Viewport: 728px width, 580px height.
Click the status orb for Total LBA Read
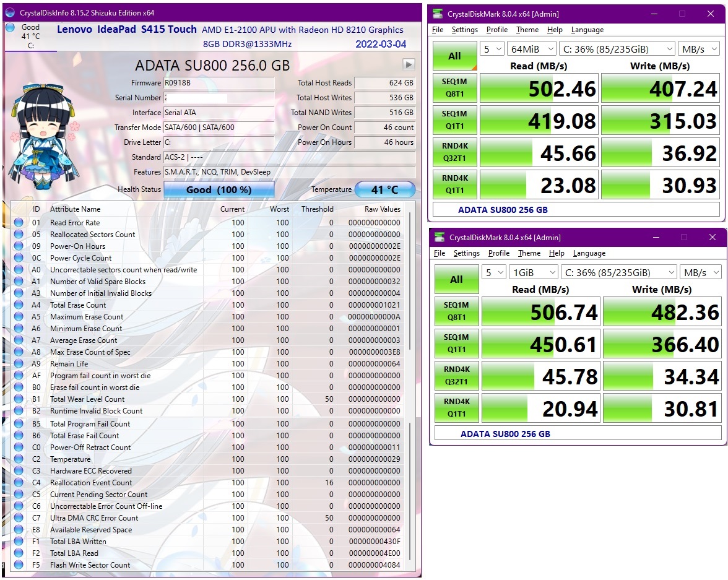pos(19,553)
